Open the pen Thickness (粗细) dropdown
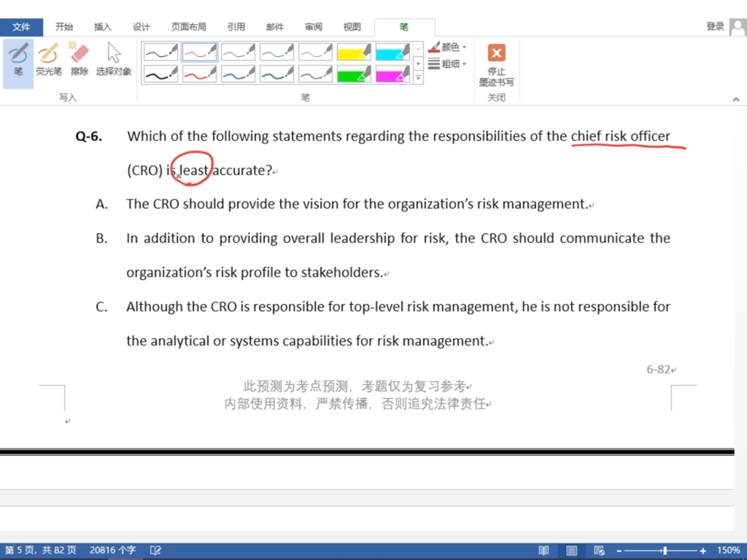Screen dimensions: 747x560 pos(448,64)
